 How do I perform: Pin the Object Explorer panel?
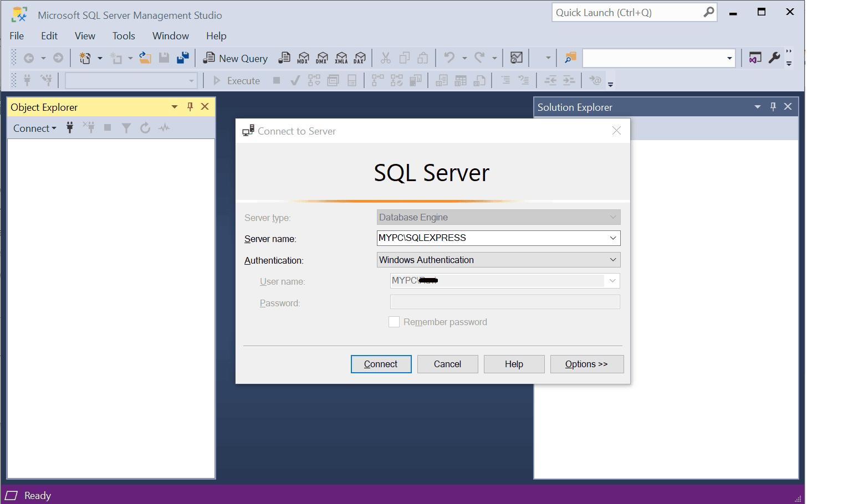tap(190, 106)
